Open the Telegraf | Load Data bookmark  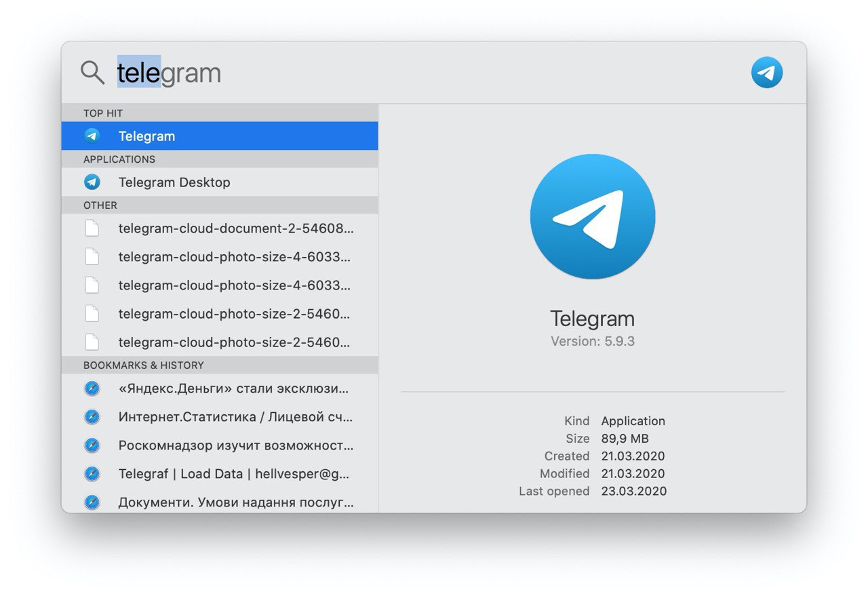(x=220, y=474)
